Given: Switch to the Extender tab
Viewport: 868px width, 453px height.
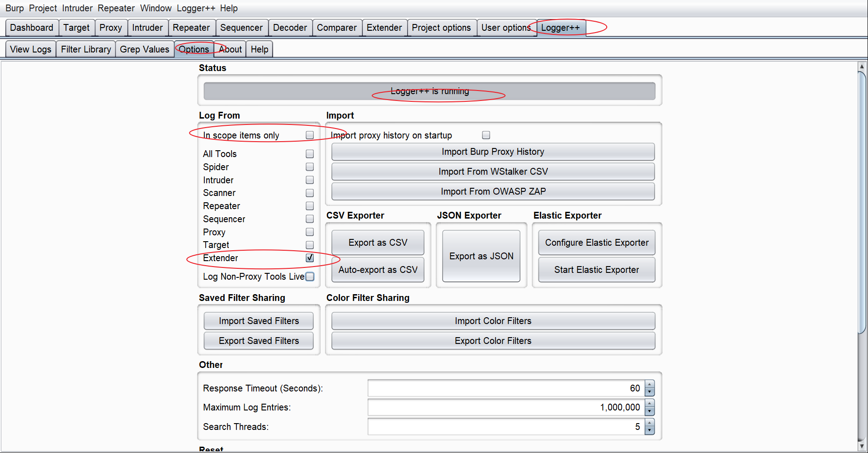Looking at the screenshot, I should coord(384,28).
